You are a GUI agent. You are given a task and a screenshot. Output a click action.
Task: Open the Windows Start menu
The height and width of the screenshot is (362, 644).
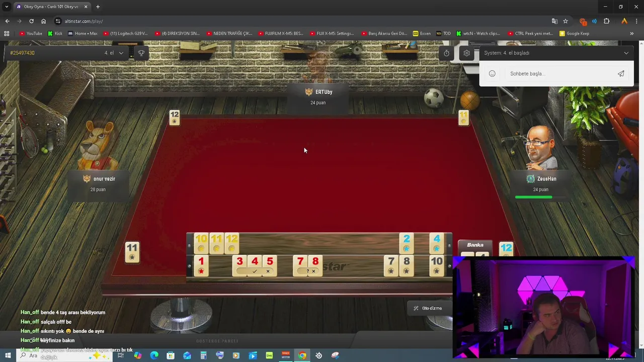click(x=8, y=355)
